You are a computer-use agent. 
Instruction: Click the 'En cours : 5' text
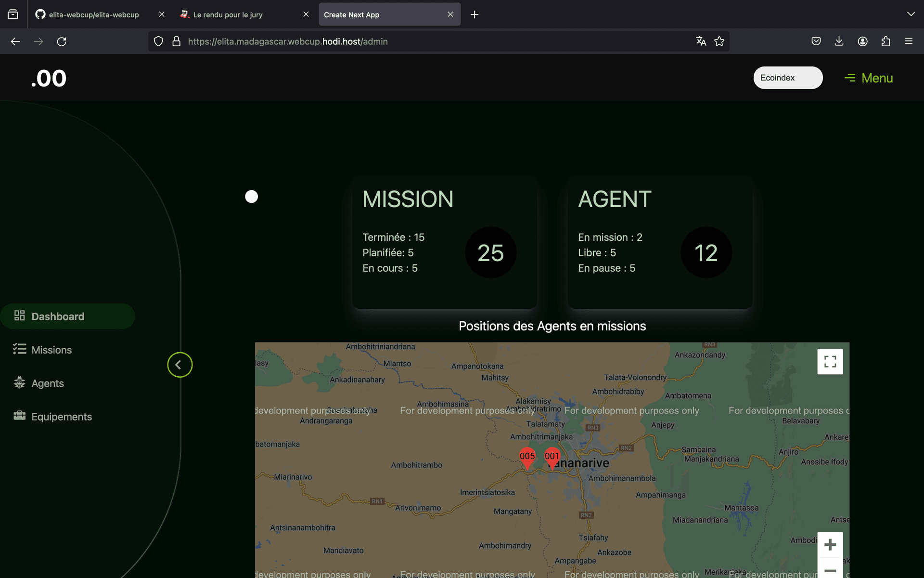point(390,268)
